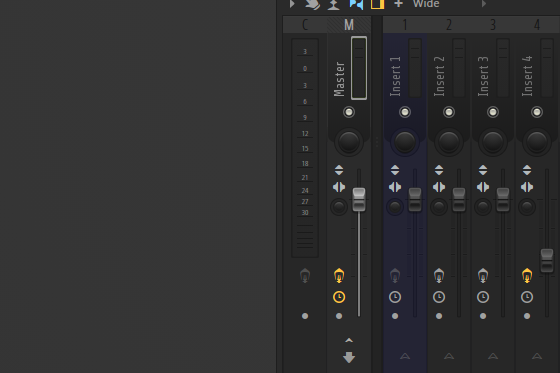This screenshot has height=373, width=560.
Task: Arm the Master track record dot
Action: pyautogui.click(x=339, y=316)
